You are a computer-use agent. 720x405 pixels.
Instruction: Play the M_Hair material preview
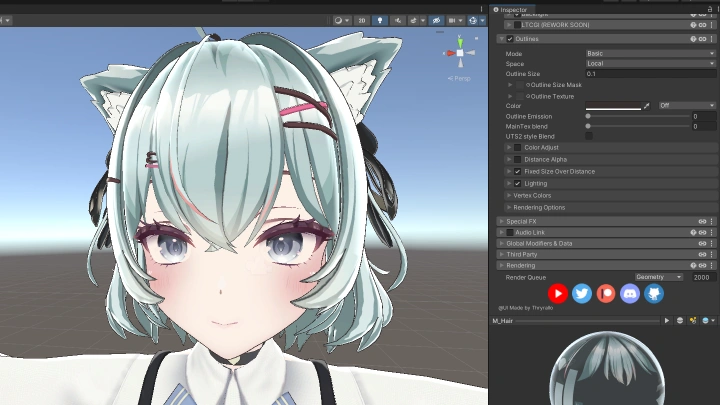click(x=667, y=321)
